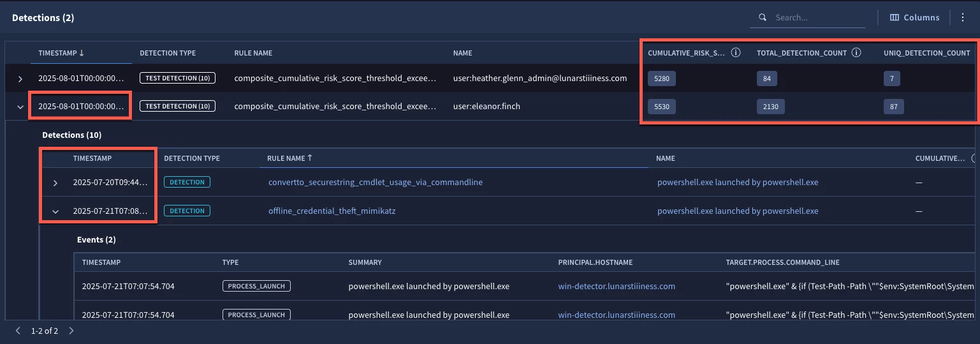Select unique detection count 87
The height and width of the screenshot is (344, 980).
click(893, 107)
